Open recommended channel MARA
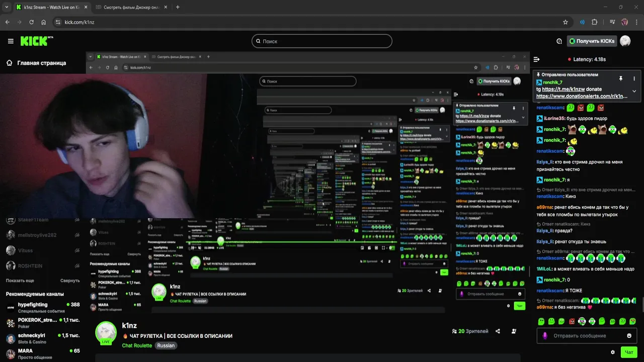Screen dimensions: 644x362 tap(43, 353)
